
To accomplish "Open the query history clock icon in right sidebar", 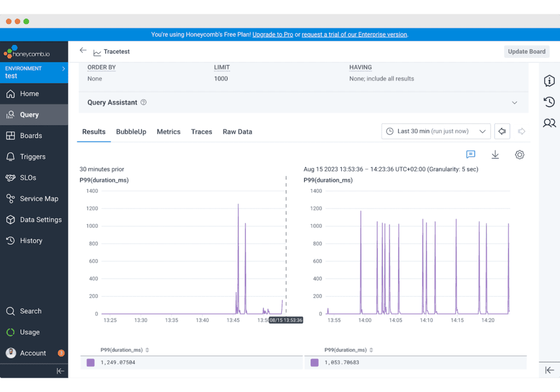I will tap(549, 102).
